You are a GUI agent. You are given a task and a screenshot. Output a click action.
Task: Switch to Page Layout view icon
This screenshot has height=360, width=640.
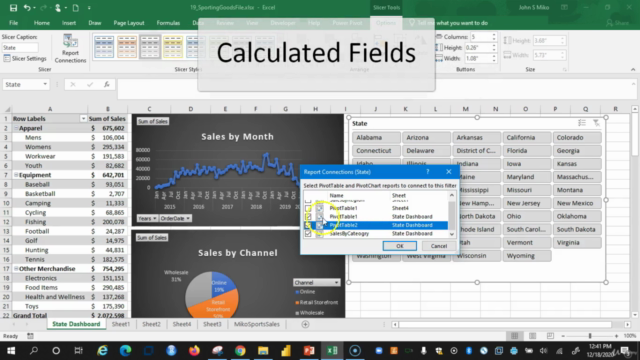532,336
